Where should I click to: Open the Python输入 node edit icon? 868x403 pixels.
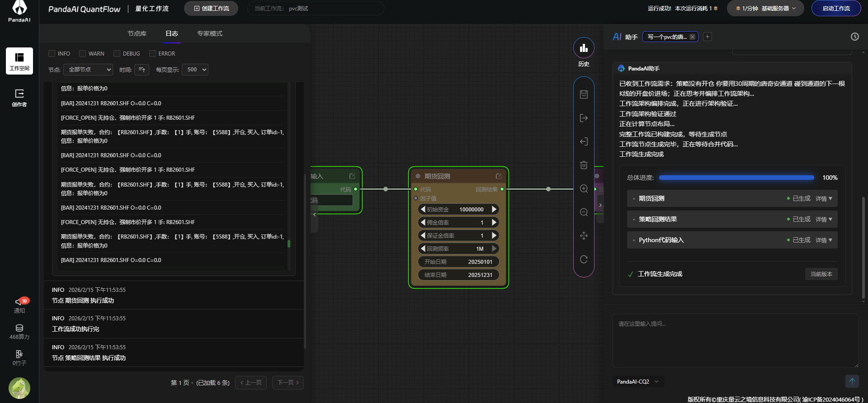tap(352, 176)
